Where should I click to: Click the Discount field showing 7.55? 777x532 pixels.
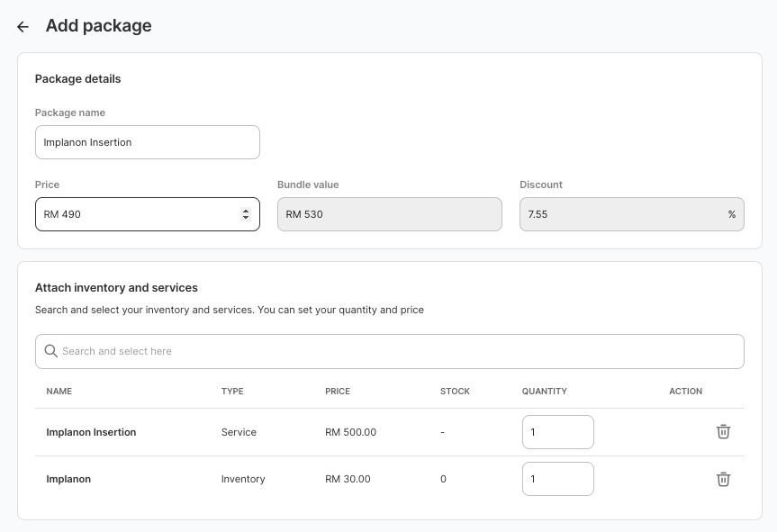click(x=621, y=214)
